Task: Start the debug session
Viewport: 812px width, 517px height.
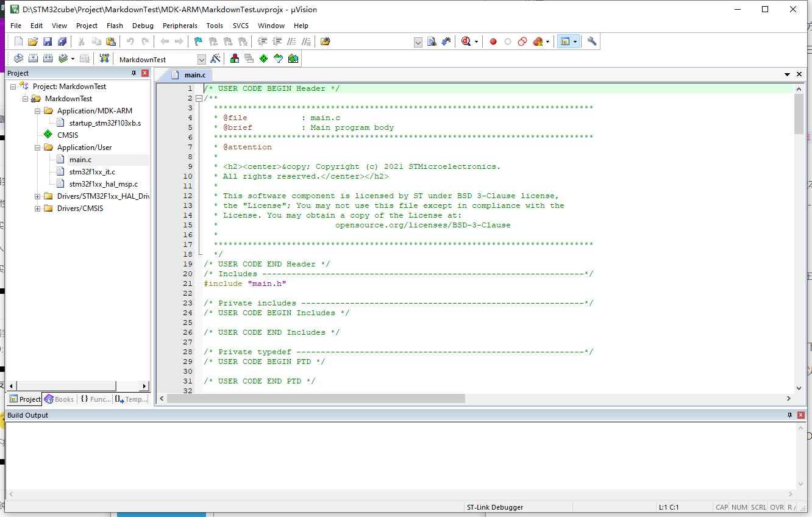Action: tap(466, 41)
